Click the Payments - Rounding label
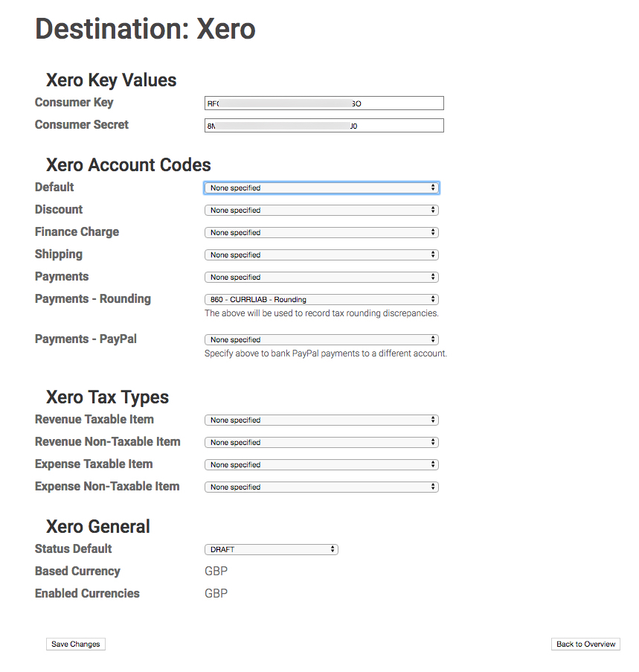This screenshot has width=639, height=672. tap(93, 298)
